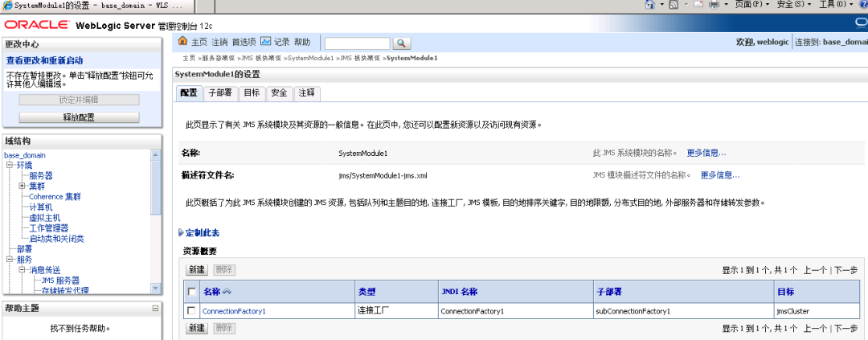Click the 释放配置 button
868x340 pixels.
79,117
